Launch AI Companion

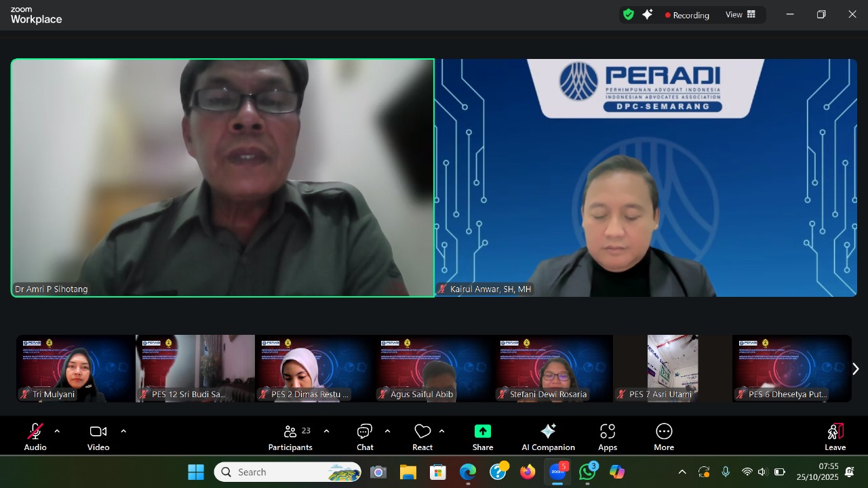click(548, 436)
